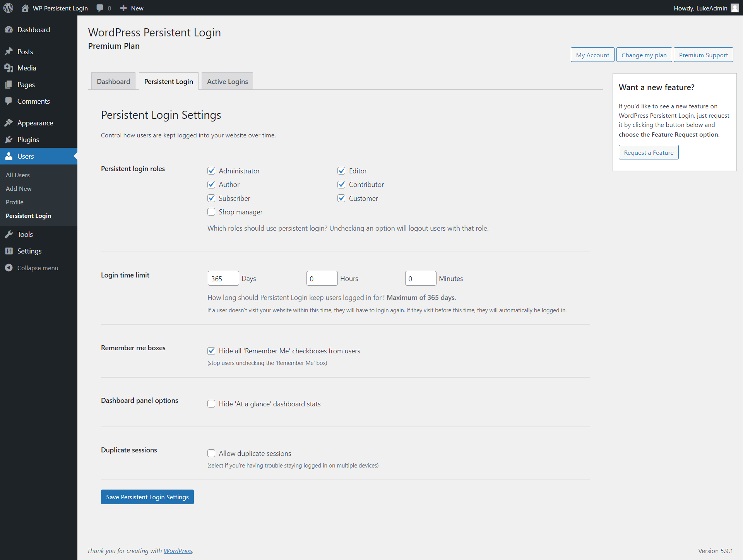Open Profile submenu item
This screenshot has width=743, height=560.
15,202
